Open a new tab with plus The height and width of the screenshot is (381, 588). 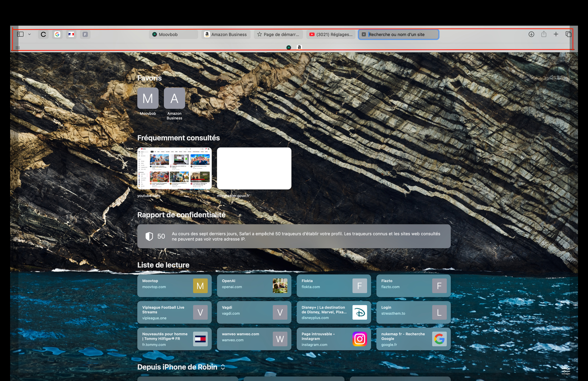[556, 34]
